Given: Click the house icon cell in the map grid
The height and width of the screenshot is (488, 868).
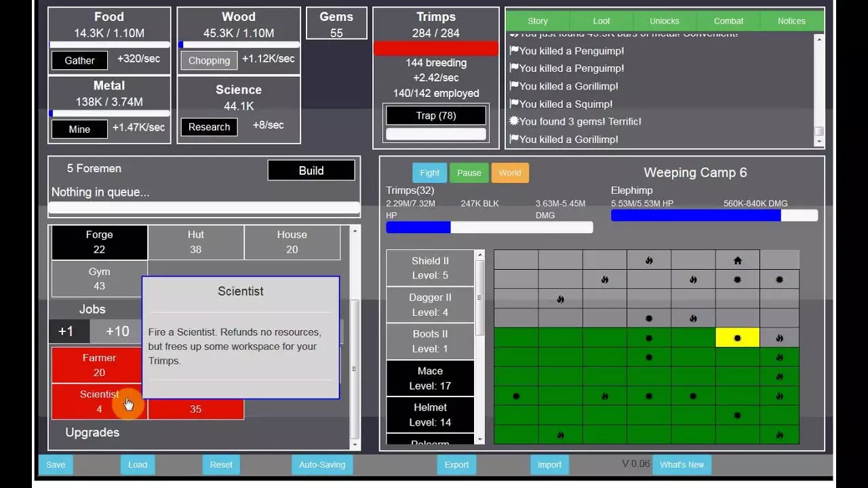Looking at the screenshot, I should (x=737, y=260).
